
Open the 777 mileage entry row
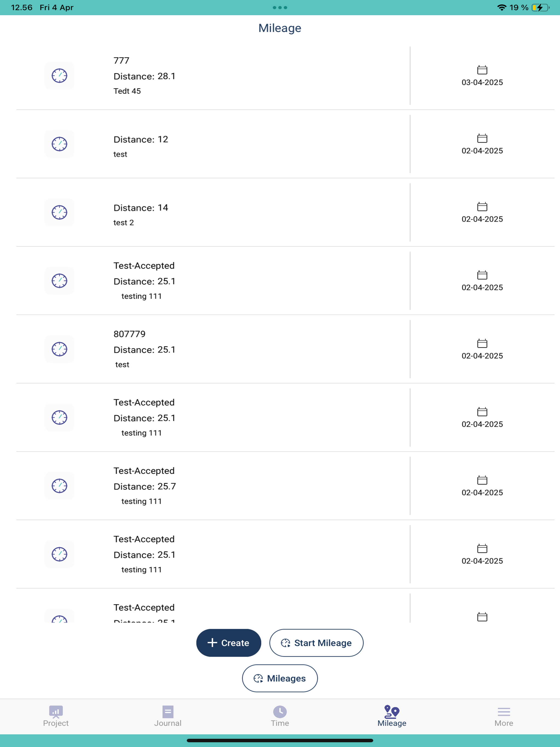(237, 76)
